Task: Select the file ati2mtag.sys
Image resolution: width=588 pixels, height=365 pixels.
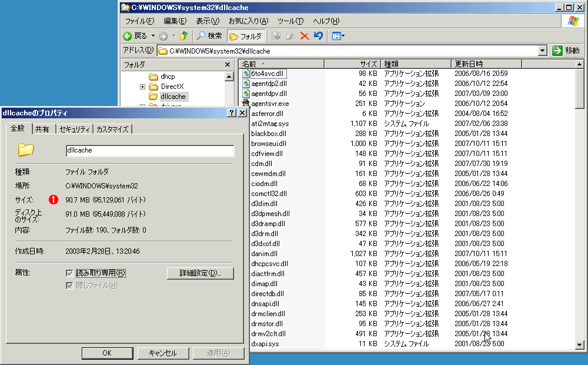Action: coord(270,124)
